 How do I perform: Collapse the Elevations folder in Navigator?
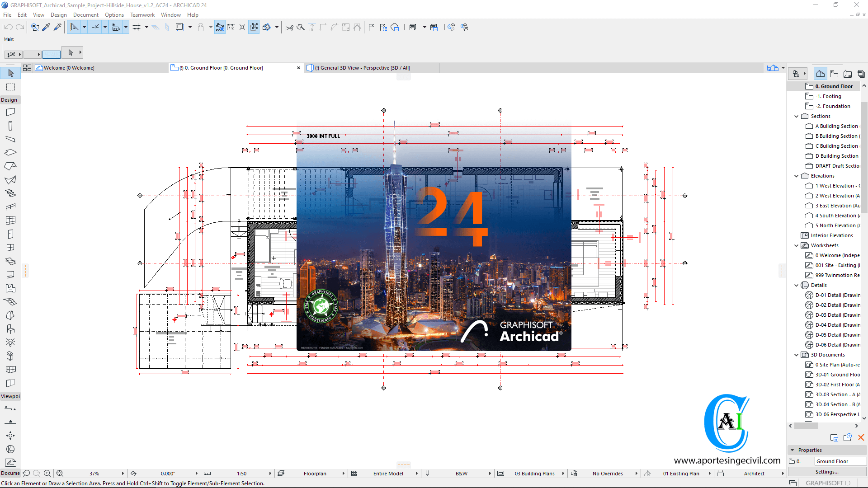[797, 176]
